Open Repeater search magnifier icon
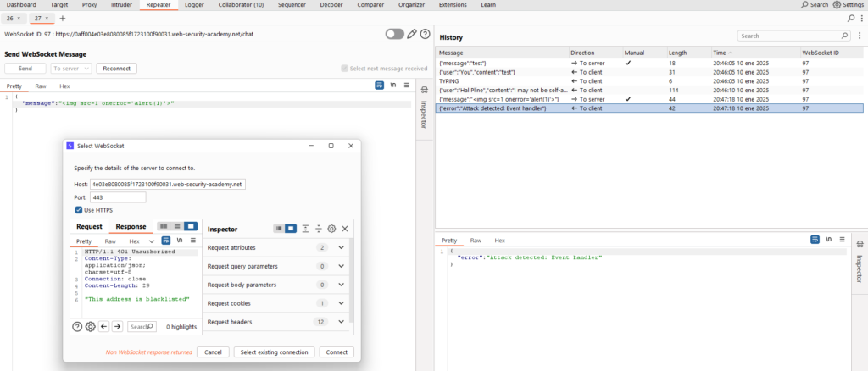Image resolution: width=868 pixels, height=371 pixels. (851, 19)
